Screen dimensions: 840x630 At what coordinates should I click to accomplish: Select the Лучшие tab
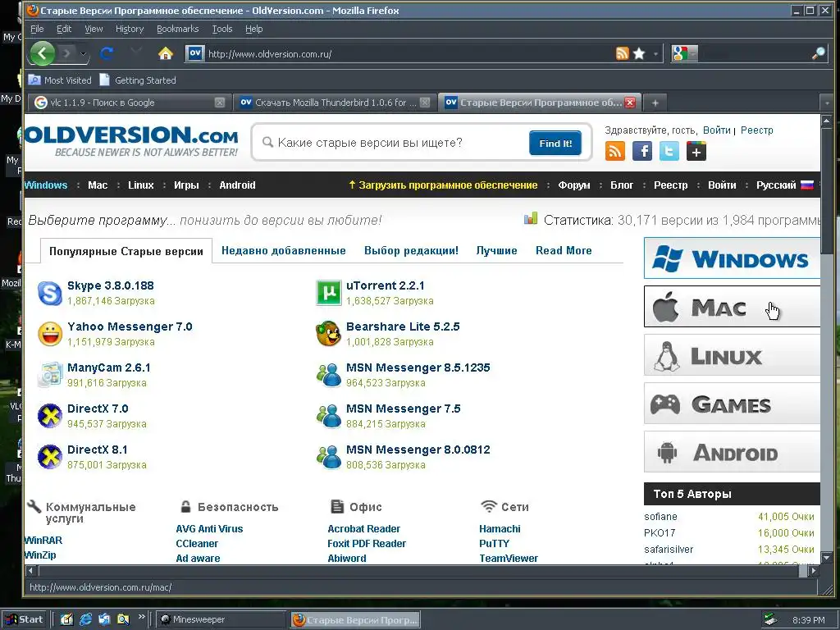pyautogui.click(x=496, y=251)
